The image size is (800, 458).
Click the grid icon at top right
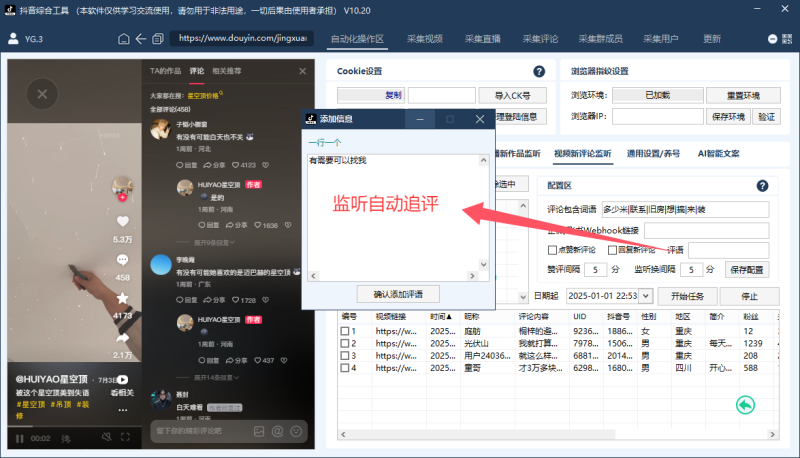click(x=787, y=39)
